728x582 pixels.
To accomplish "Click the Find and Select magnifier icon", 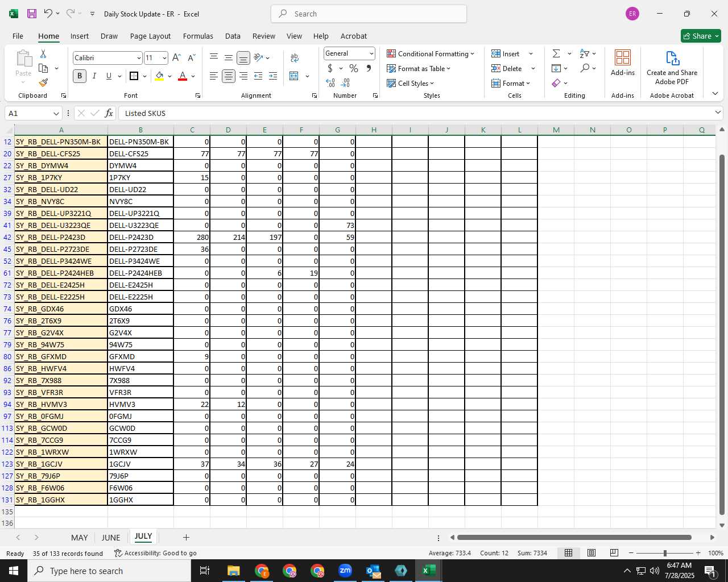I will [585, 68].
